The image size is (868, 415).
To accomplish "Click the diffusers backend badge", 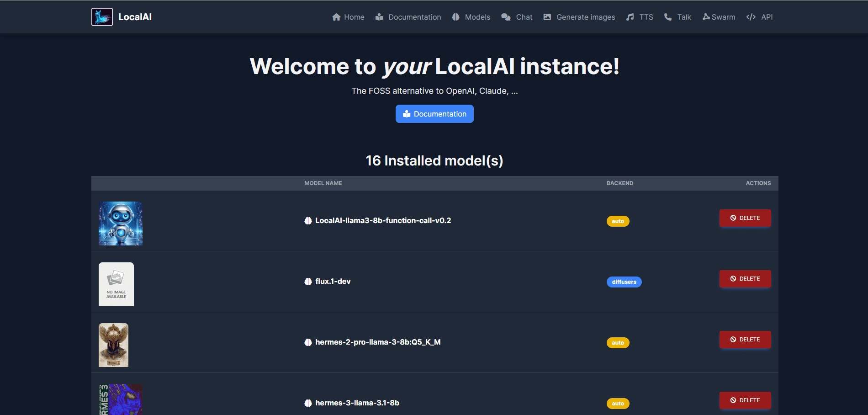I will pos(624,282).
